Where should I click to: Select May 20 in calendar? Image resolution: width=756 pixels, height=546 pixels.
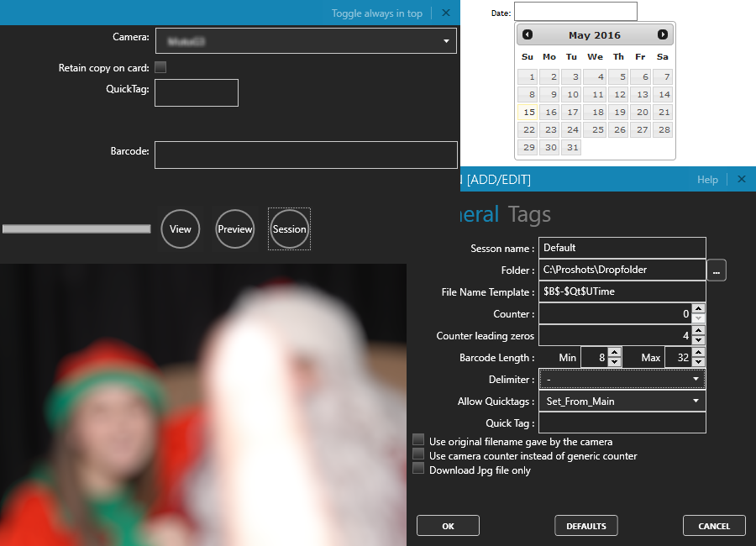click(x=640, y=112)
